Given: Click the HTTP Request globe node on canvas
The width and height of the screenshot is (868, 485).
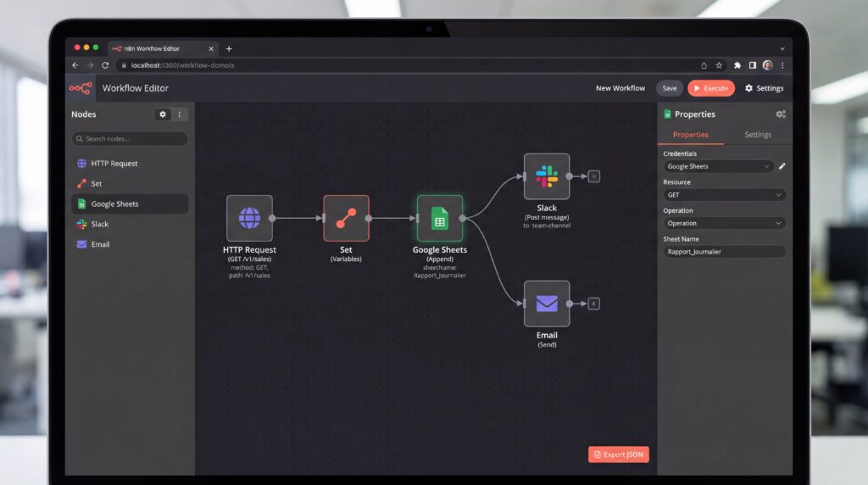Looking at the screenshot, I should [249, 218].
